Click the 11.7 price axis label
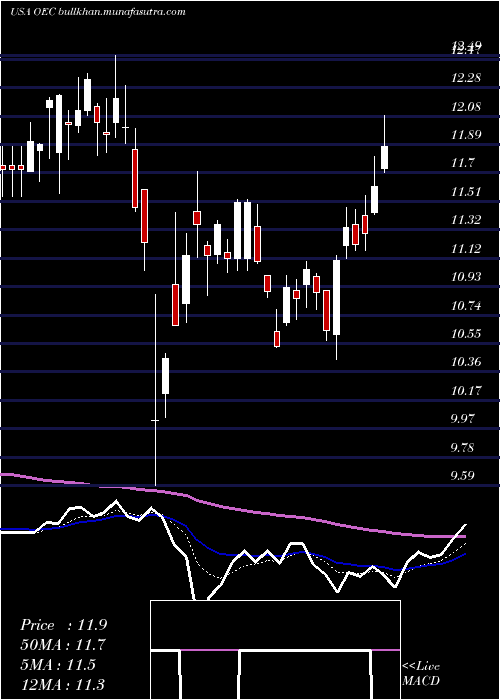Screen dimensions: 500x700 [462, 163]
